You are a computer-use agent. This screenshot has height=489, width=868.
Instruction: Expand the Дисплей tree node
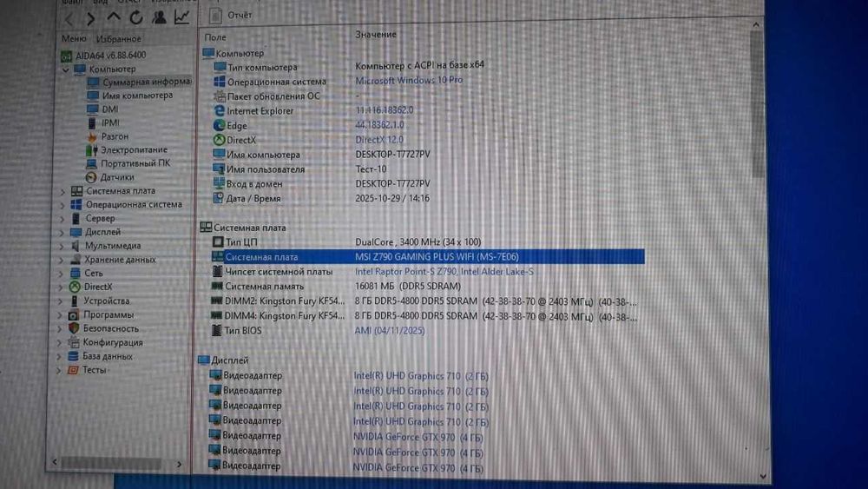[x=62, y=233]
